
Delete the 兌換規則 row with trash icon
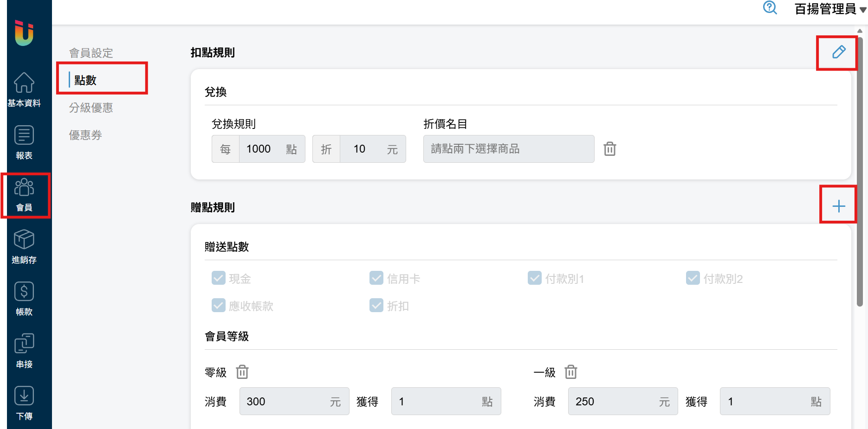[609, 149]
